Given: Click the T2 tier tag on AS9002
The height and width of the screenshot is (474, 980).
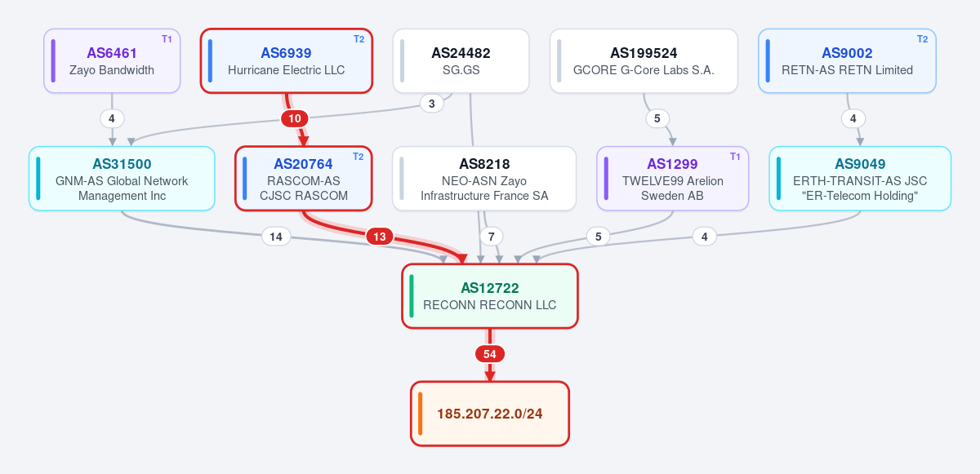Looking at the screenshot, I should click(922, 39).
